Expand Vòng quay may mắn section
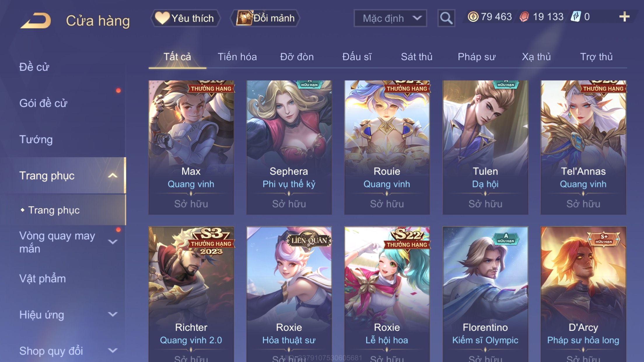 (113, 242)
